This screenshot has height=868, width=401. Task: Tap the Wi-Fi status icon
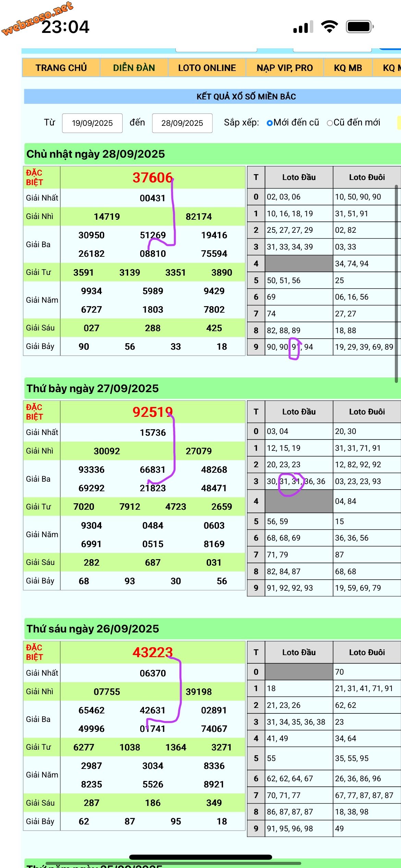pos(329,26)
